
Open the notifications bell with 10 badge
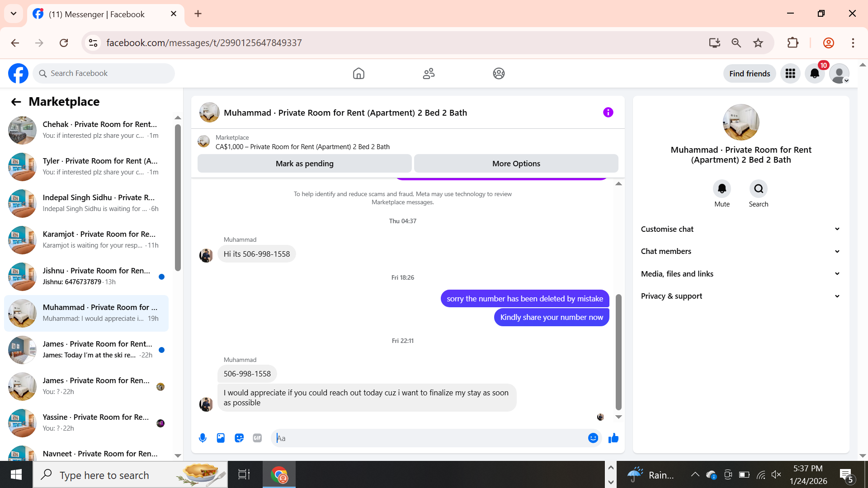tap(815, 74)
